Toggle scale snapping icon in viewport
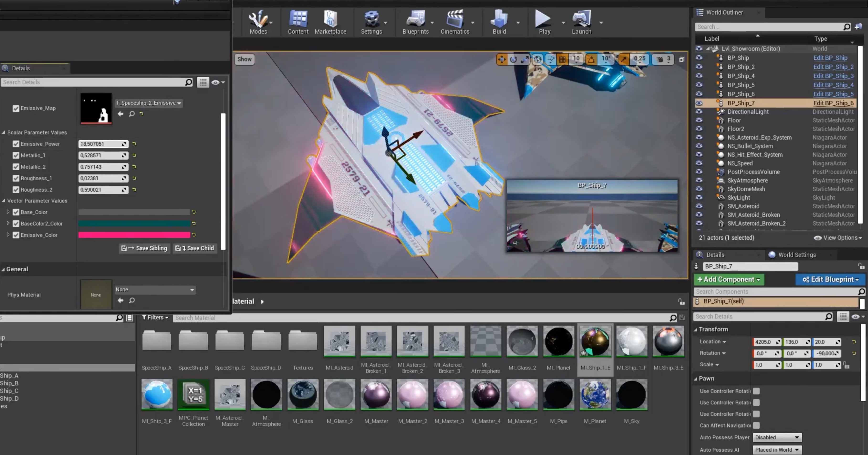Viewport: 868px width, 455px height. coord(623,59)
